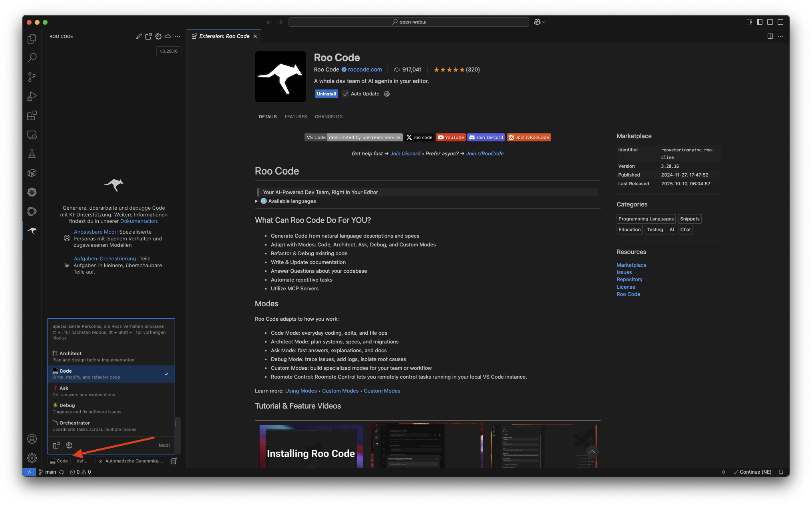Start a new task with pencil icon
812x506 pixels.
[139, 36]
